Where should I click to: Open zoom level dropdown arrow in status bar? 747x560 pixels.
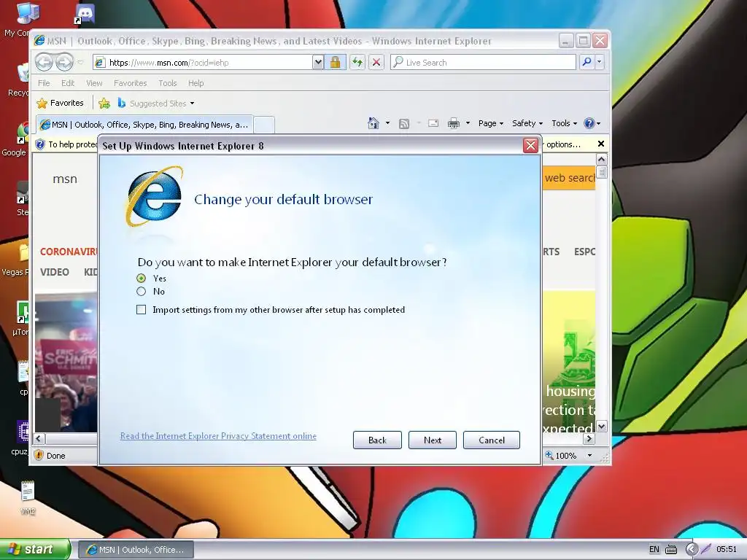click(x=589, y=456)
